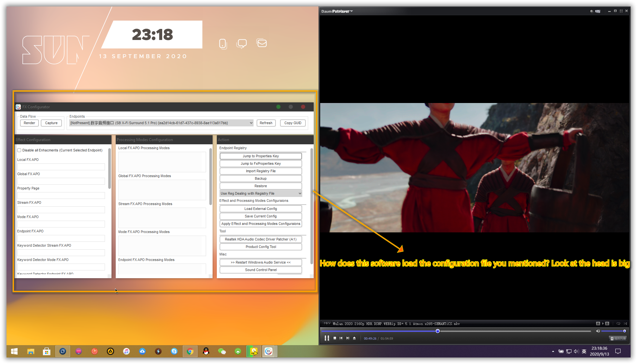This screenshot has height=364, width=642.
Task: Set A-B repeat start point A
Action: click(x=598, y=323)
